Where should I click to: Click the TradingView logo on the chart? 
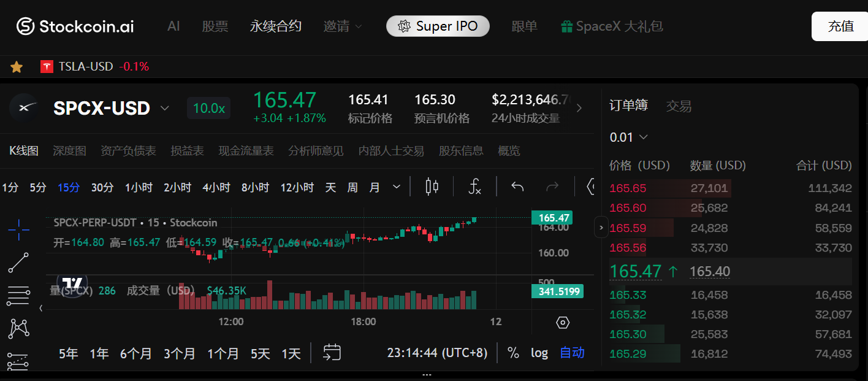click(x=72, y=283)
